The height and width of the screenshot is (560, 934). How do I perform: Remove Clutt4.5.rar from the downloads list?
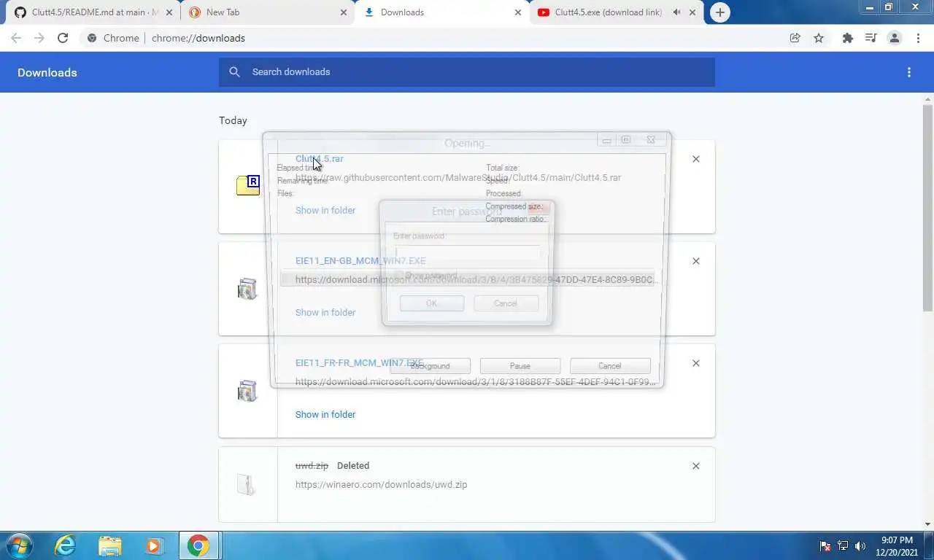696,159
